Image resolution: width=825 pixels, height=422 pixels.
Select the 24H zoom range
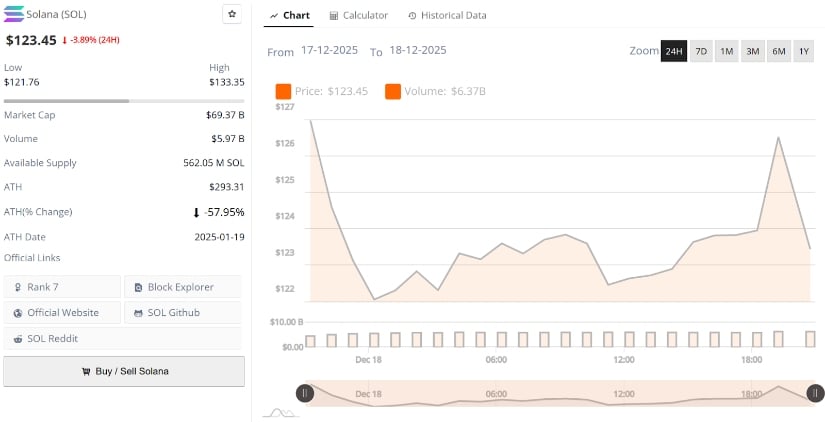(674, 51)
